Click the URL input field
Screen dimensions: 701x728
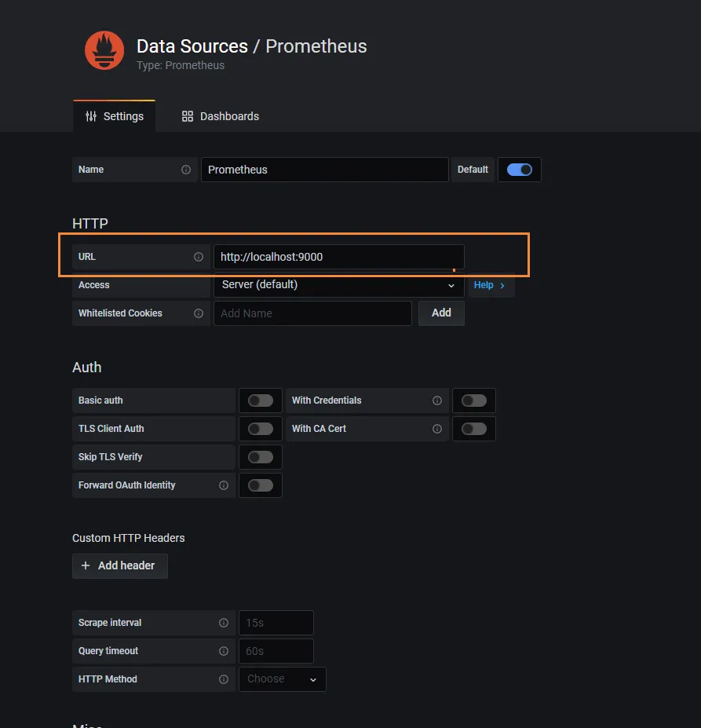pyautogui.click(x=338, y=257)
